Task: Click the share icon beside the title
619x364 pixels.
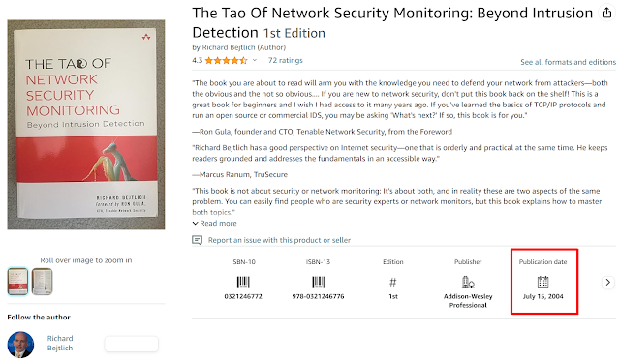Action: pos(606,13)
